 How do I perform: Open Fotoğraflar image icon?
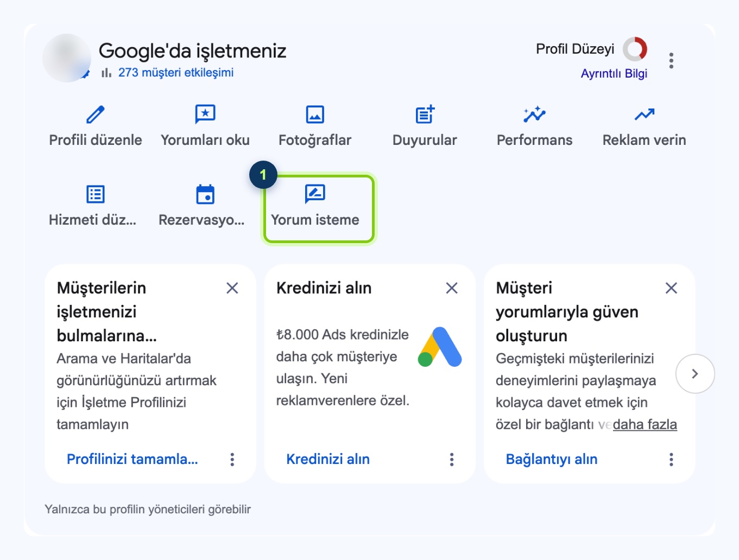coord(315,114)
